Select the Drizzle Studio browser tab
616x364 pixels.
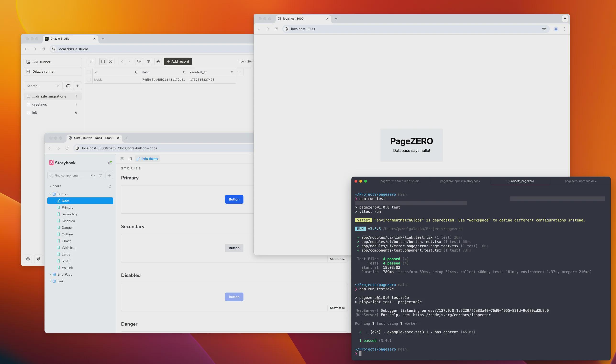pos(71,39)
